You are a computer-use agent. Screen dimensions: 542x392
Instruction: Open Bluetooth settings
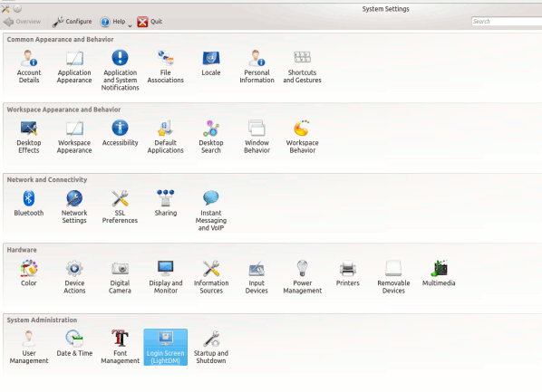29,203
